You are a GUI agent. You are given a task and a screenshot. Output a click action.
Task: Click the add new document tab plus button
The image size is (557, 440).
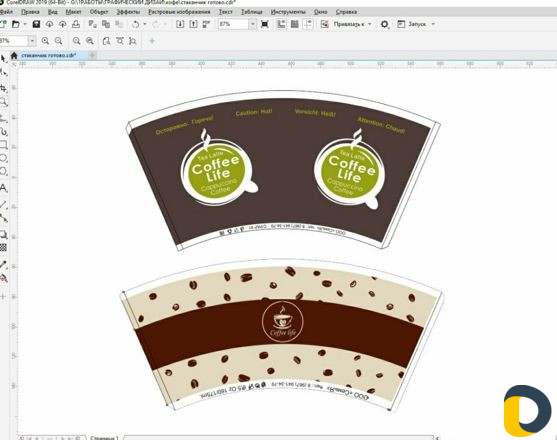(x=92, y=55)
